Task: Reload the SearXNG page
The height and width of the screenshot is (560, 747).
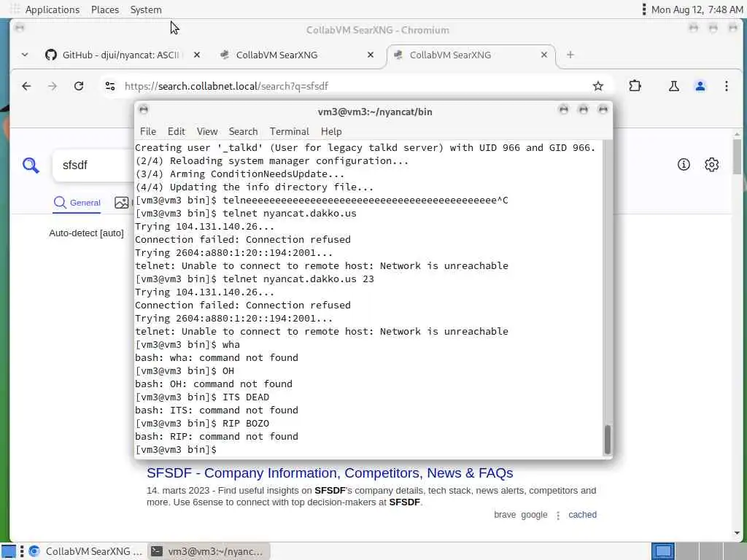Action: (x=79, y=86)
